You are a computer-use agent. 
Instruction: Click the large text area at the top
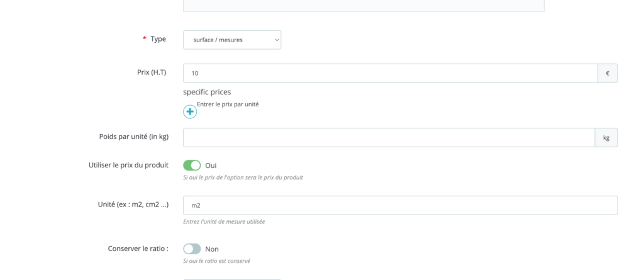point(364,5)
